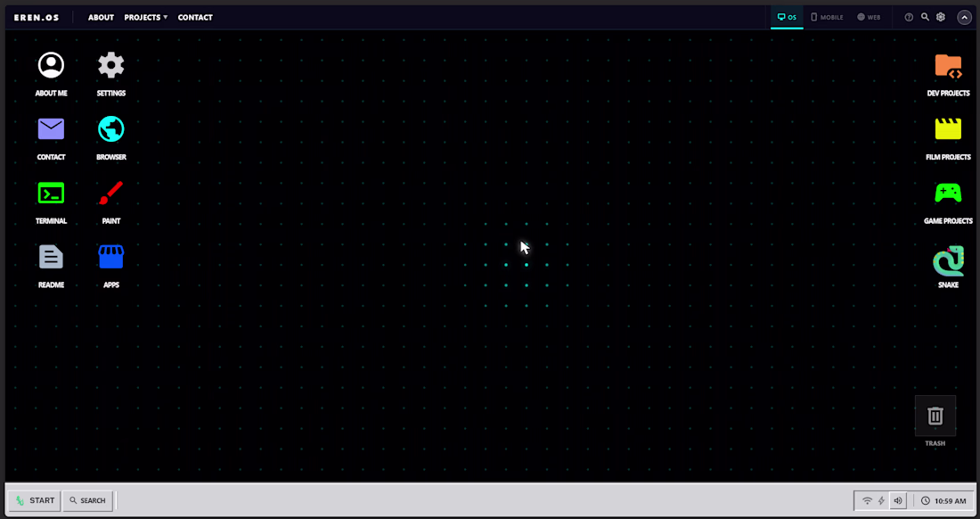980x519 pixels.
Task: Toggle the speaker volume button in tray
Action: click(898, 501)
